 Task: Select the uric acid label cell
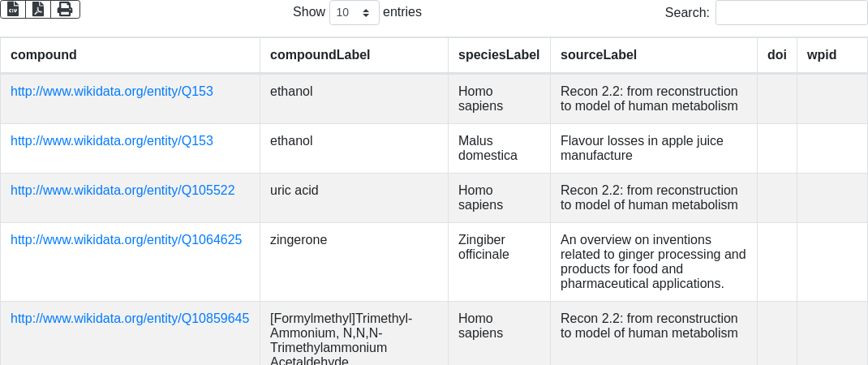point(294,191)
